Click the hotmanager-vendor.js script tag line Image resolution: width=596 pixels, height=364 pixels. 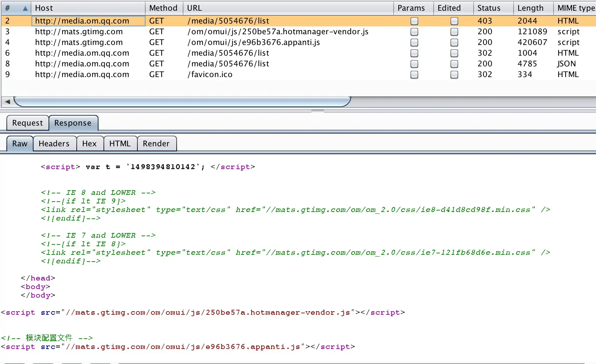(x=203, y=313)
